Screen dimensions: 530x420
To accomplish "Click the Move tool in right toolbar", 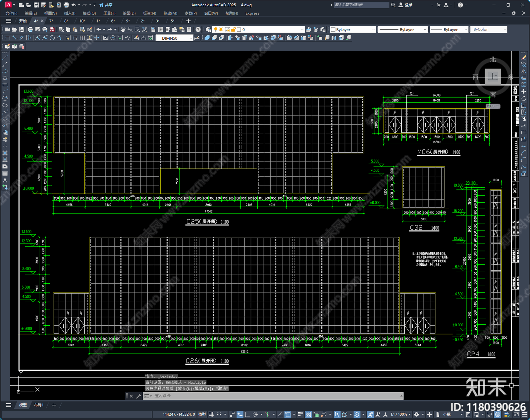I will 524,91.
